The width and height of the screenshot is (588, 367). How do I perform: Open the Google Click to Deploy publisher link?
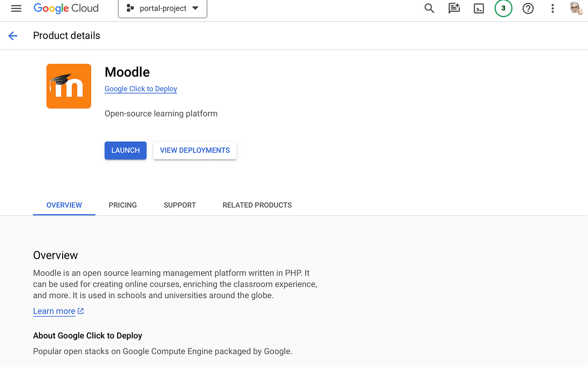[141, 89]
